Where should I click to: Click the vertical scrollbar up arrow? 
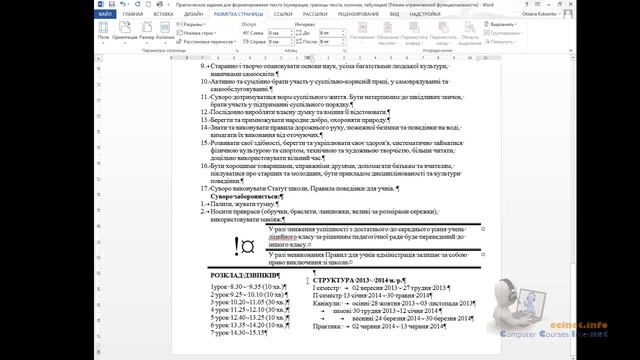pos(573,58)
